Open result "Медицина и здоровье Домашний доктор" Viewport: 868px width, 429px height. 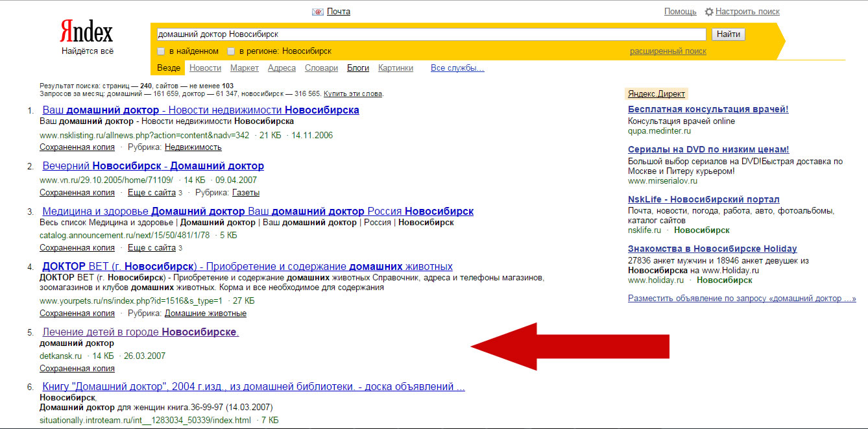258,211
